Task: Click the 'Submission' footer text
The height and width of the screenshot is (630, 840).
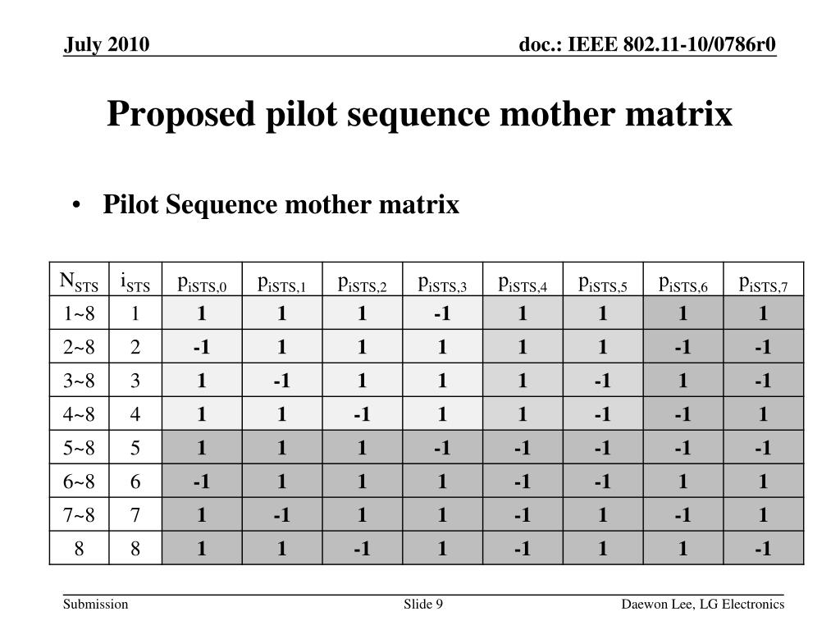Action: [x=95, y=605]
